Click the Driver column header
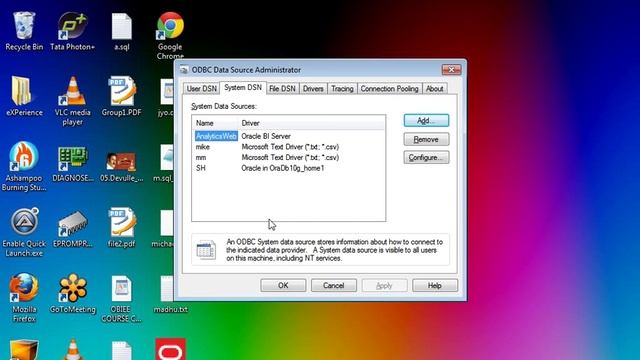Screen dimensions: 640x360 point(312,123)
